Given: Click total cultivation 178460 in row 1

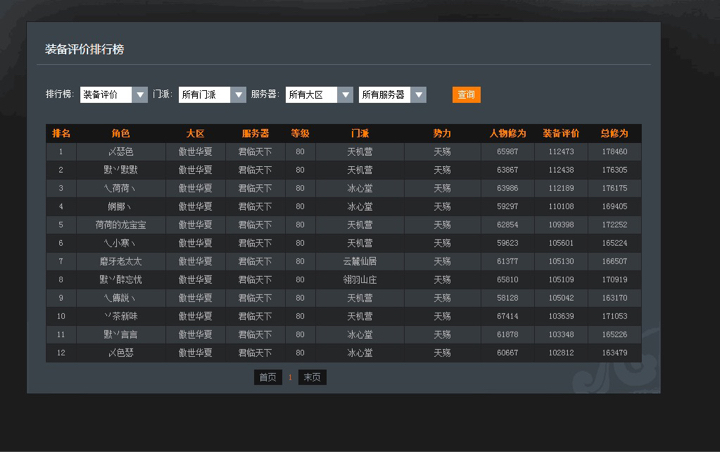Looking at the screenshot, I should pos(614,152).
